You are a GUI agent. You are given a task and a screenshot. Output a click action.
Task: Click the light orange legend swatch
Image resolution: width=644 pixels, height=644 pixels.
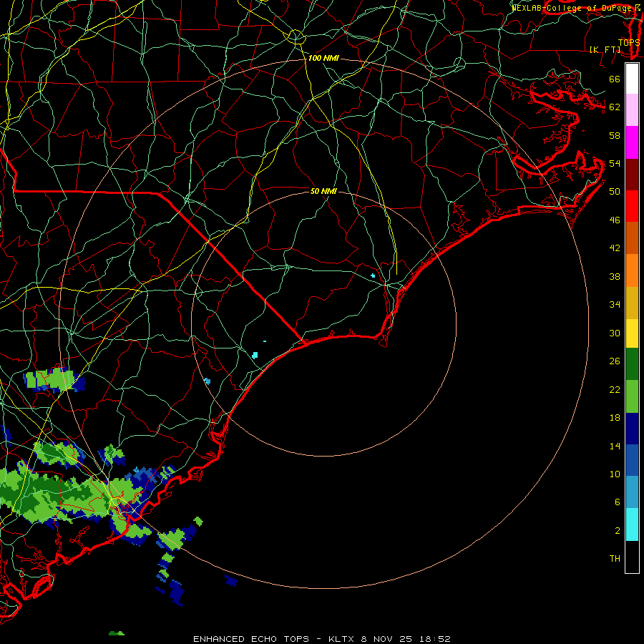click(x=632, y=270)
